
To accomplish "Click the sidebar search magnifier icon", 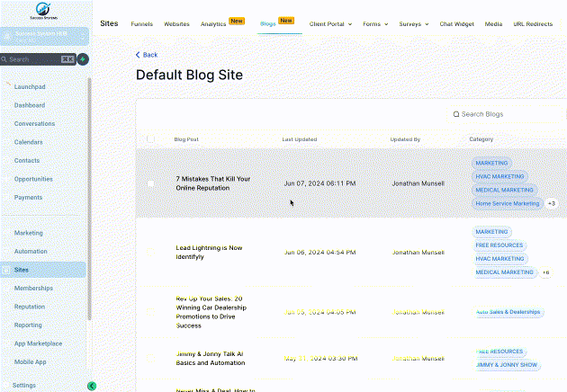I will point(4,59).
